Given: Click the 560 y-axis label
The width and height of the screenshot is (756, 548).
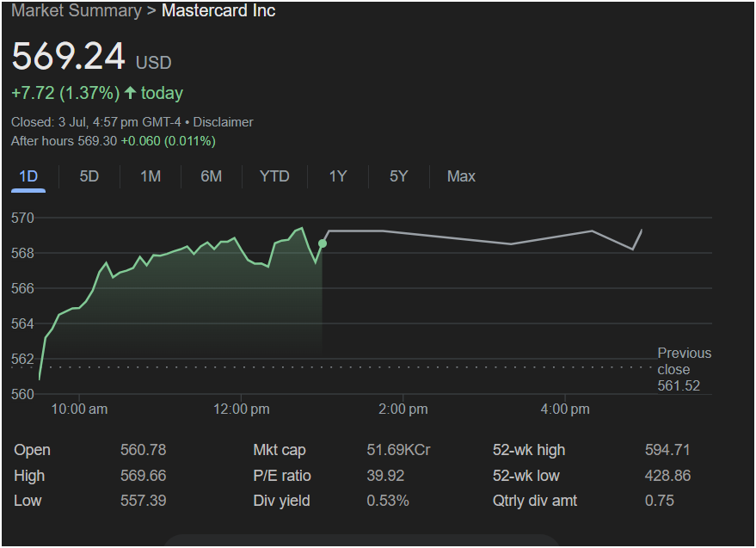Looking at the screenshot, I should (x=22, y=395).
